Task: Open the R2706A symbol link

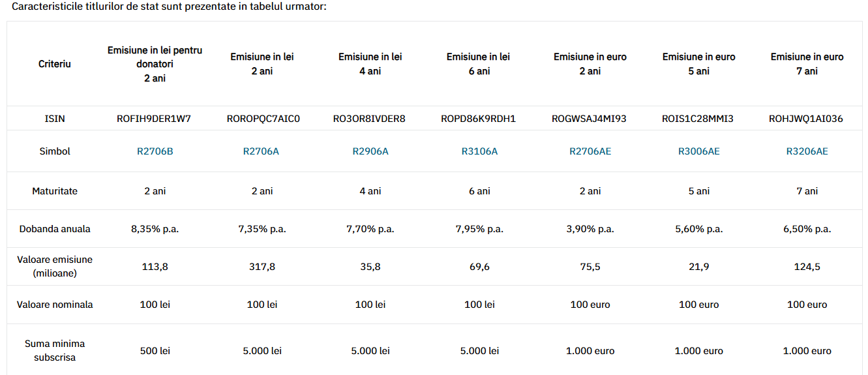Action: click(x=262, y=151)
